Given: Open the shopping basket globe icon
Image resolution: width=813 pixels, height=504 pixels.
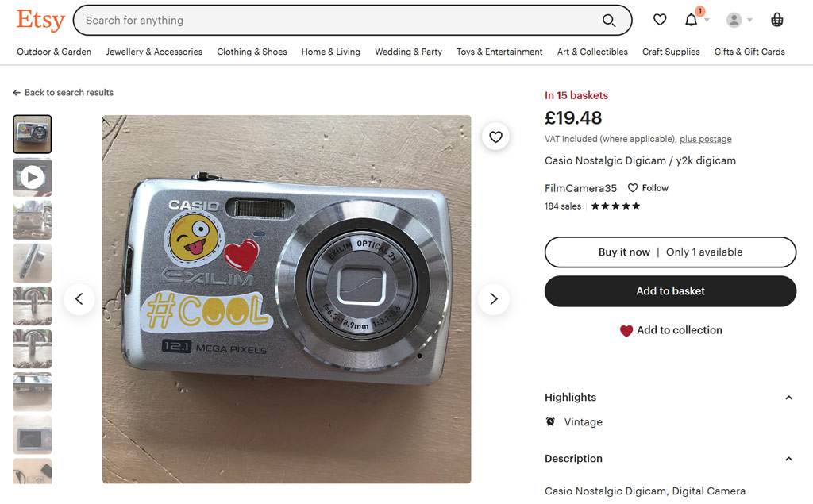Looking at the screenshot, I should pyautogui.click(x=776, y=20).
